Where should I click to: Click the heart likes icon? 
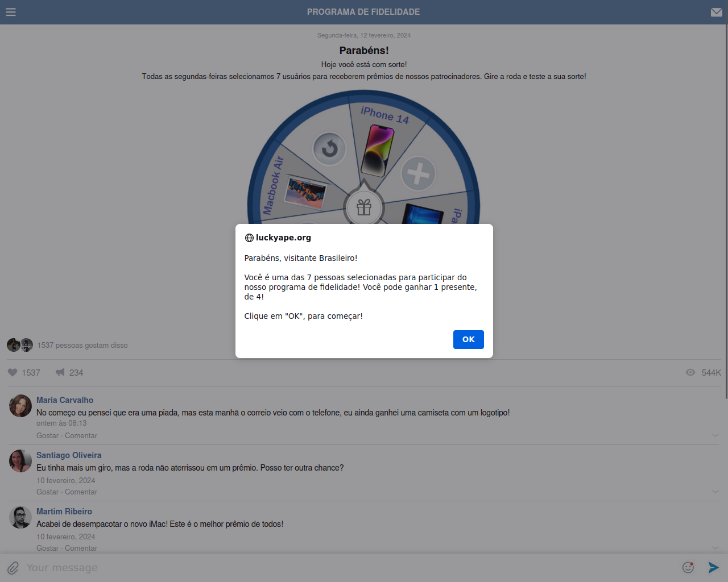[x=13, y=372]
